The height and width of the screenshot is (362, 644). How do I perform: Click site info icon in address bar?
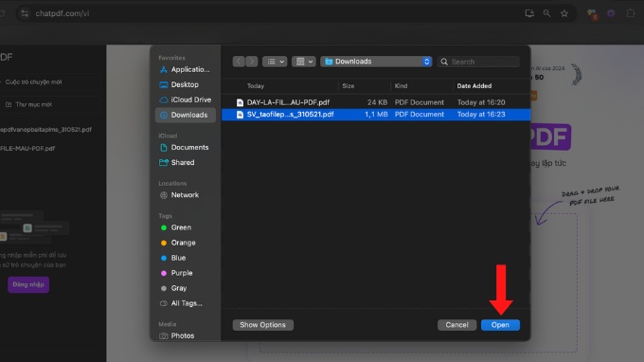coord(25,13)
